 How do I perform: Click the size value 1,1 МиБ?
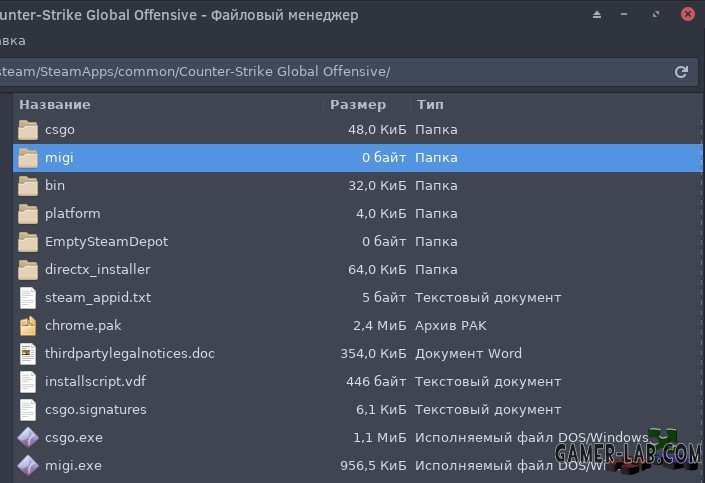[379, 438]
